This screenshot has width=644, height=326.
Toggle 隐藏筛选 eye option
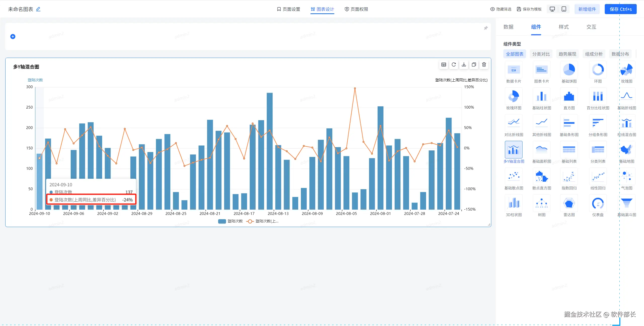pos(501,9)
